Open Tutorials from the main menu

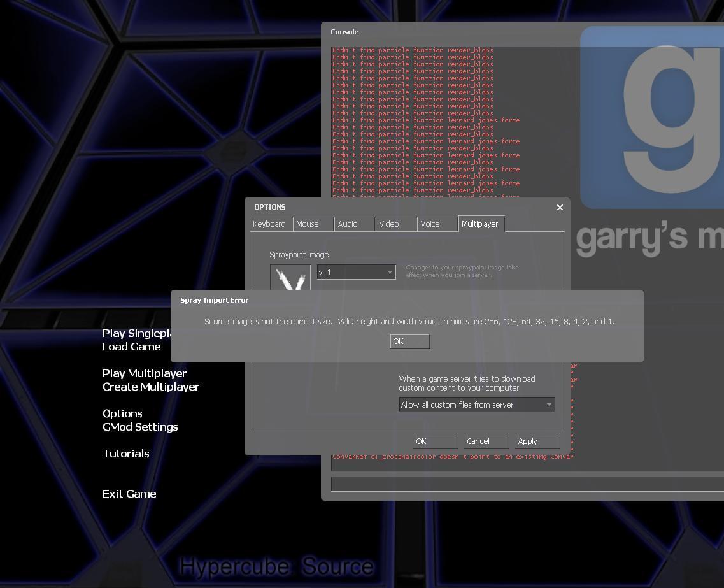click(x=126, y=454)
